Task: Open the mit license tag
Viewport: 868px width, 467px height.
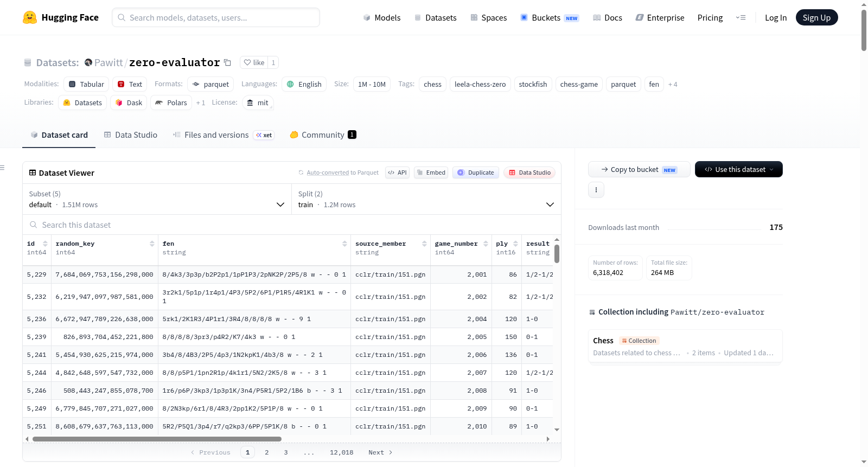Action: click(258, 103)
